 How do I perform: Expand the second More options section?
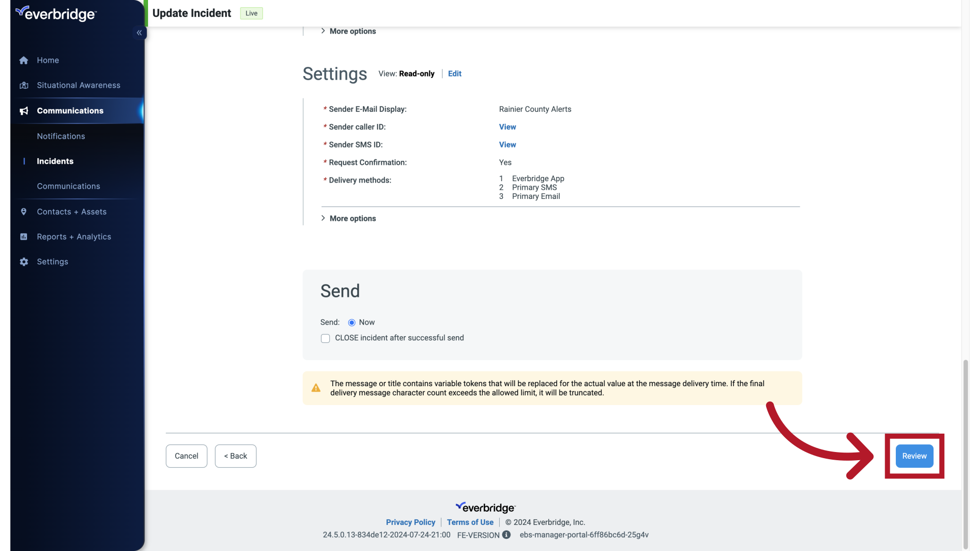pos(348,218)
